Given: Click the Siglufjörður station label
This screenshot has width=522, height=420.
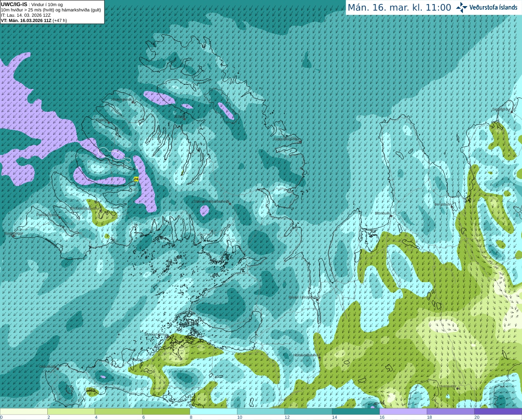Looking at the screenshot, I should coord(501,109).
